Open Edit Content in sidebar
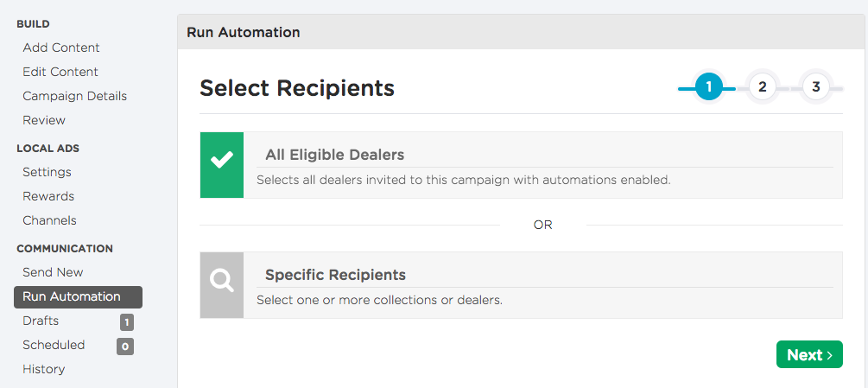Screen dimensions: 868x388 60,72
